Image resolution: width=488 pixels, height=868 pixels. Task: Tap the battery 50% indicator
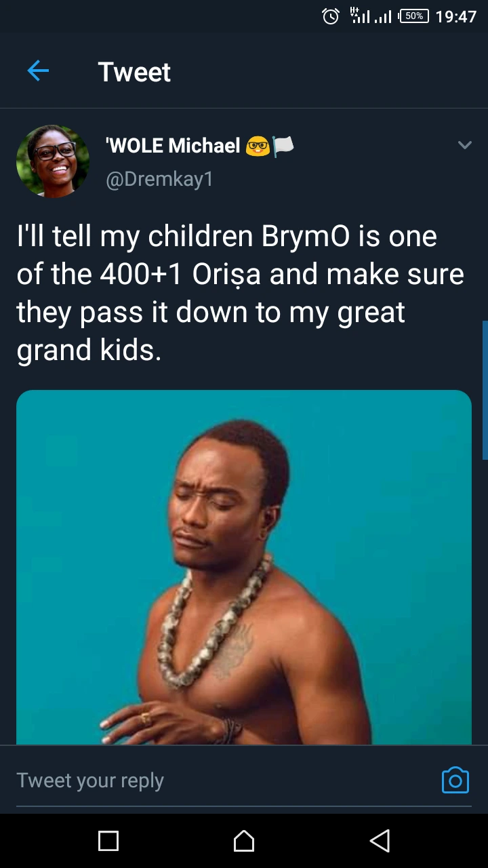tap(414, 16)
